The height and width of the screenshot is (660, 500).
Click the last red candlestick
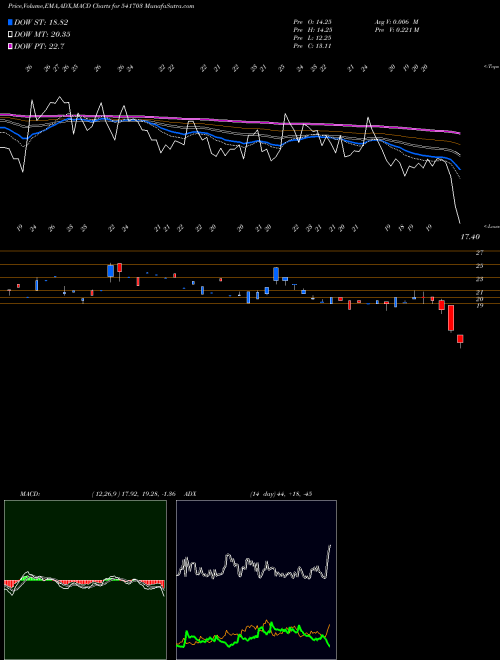(460, 339)
